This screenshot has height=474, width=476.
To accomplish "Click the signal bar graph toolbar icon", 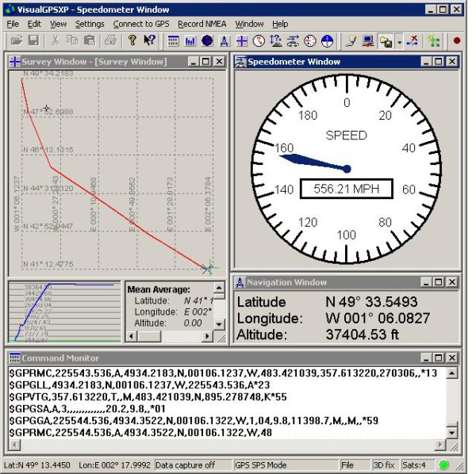I will (x=190, y=40).
